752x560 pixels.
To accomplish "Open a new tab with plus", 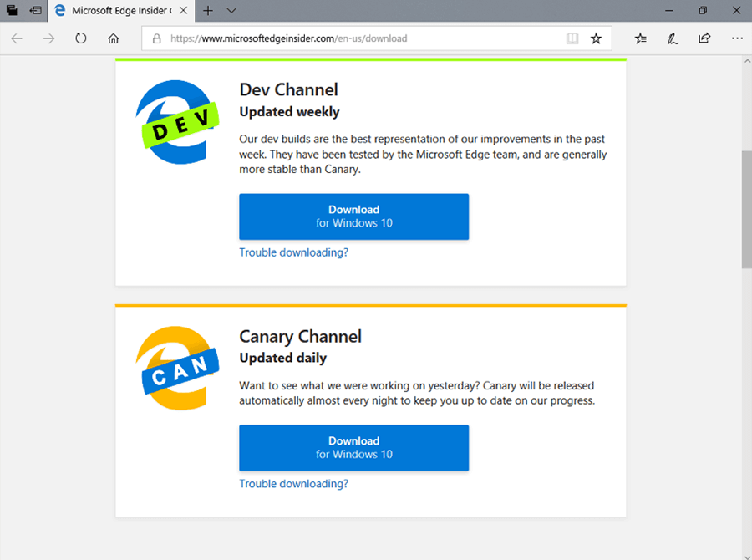I will pos(208,11).
